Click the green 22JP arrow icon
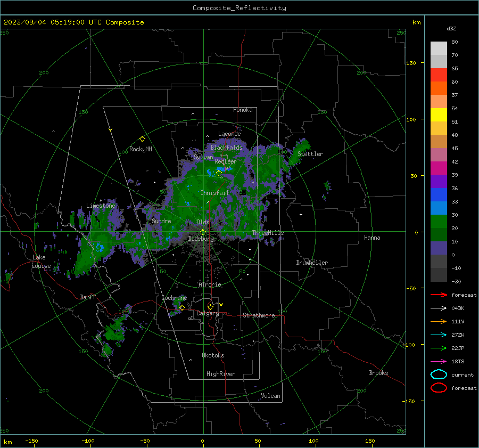Viewport: 479px width, 448px height. click(439, 348)
